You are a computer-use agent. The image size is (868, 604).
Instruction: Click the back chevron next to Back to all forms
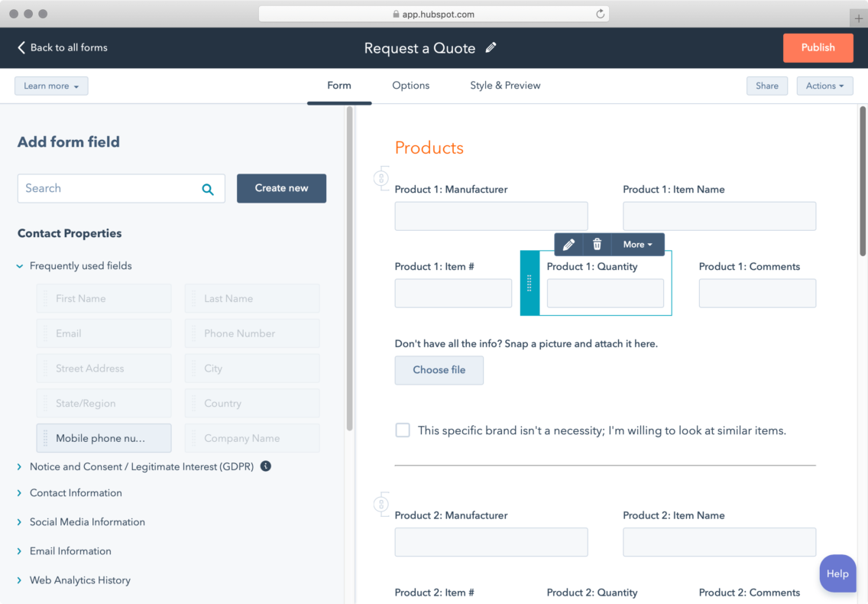(x=21, y=47)
